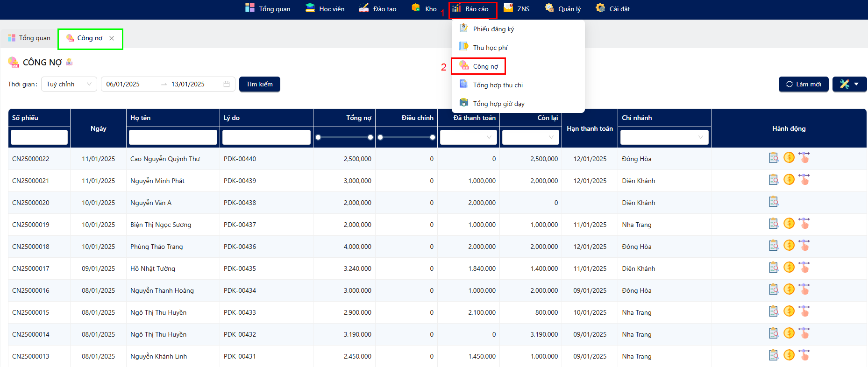Open the Chi nhánh filter dropdown
This screenshot has width=868, height=367.
(x=664, y=137)
